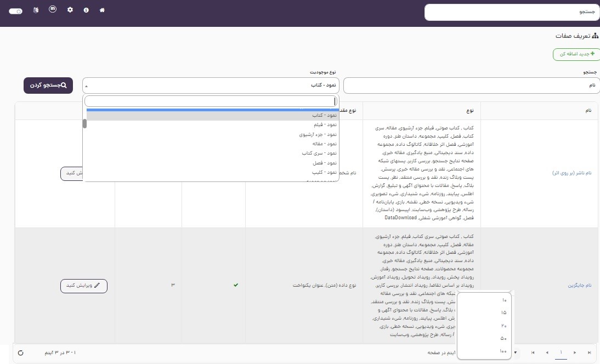Click the dropdown list scrollbar thumb
This screenshot has height=364, width=600.
pyautogui.click(x=84, y=123)
